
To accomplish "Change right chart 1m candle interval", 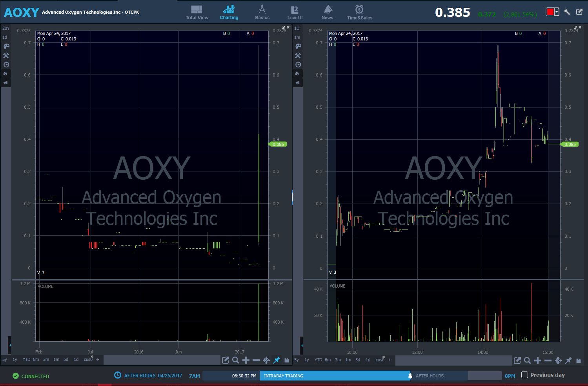I will 297,37.
